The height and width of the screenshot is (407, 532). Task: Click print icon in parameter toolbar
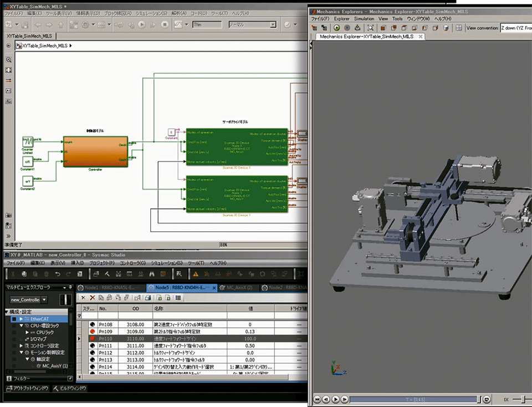(147, 298)
